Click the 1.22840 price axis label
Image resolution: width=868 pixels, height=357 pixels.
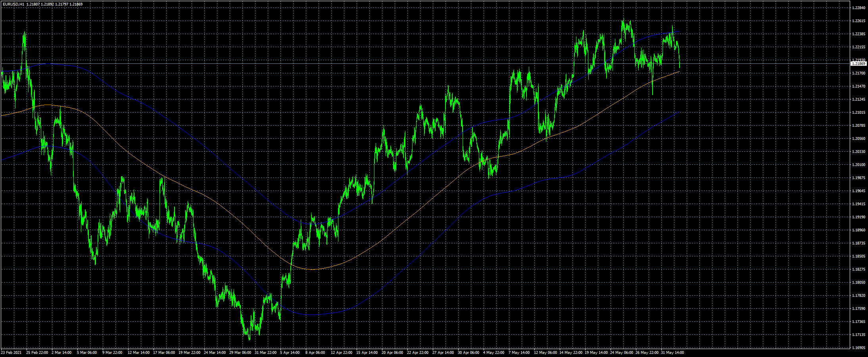tap(858, 8)
